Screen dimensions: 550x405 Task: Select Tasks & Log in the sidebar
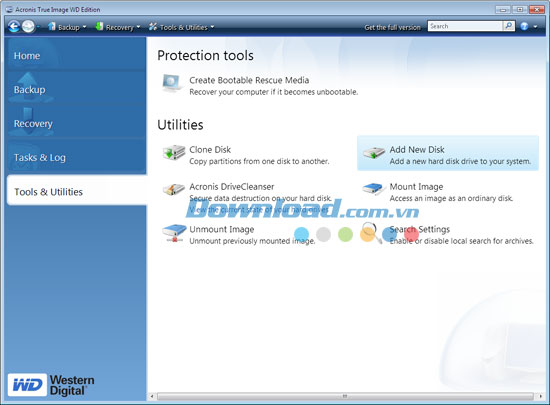[x=76, y=157]
